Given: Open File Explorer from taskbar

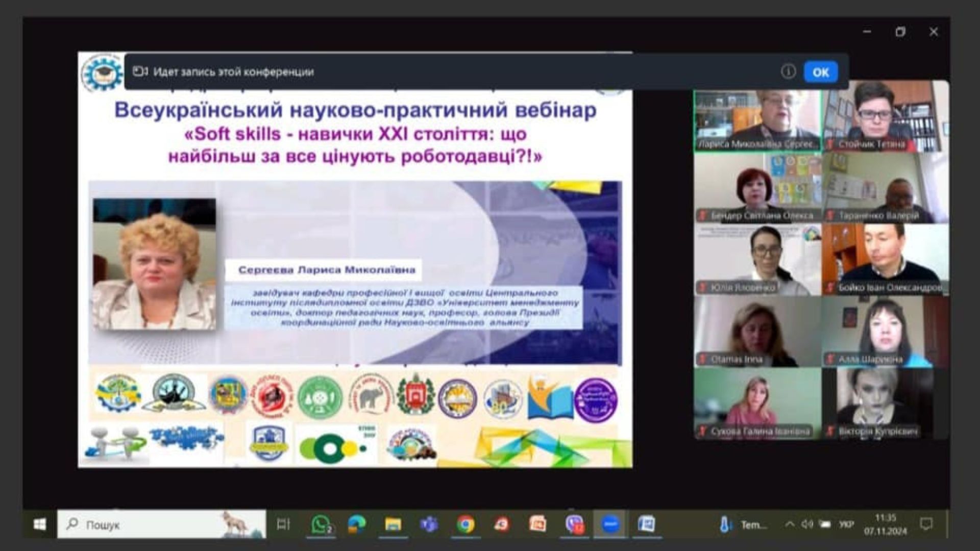Looking at the screenshot, I should point(393,524).
